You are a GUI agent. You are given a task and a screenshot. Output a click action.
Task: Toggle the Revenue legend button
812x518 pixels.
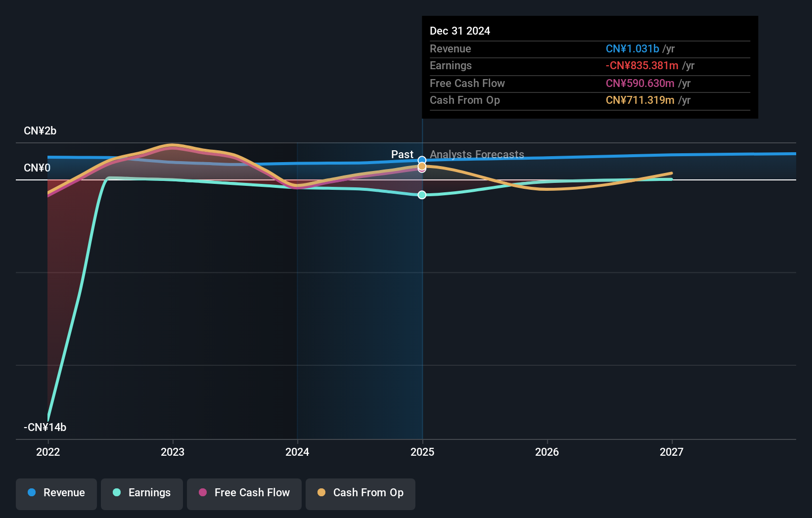tap(56, 493)
